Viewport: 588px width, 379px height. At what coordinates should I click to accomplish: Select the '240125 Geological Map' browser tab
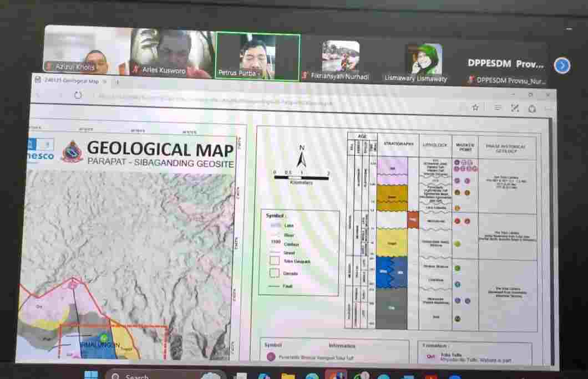(x=70, y=81)
